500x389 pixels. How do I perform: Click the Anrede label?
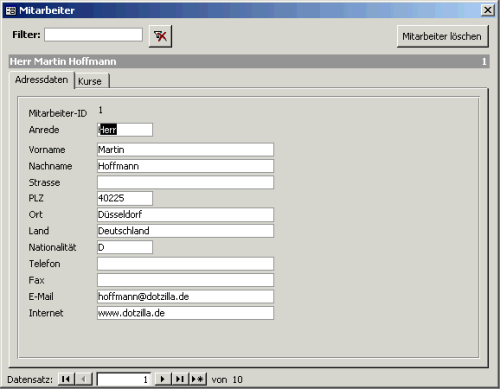pos(44,130)
